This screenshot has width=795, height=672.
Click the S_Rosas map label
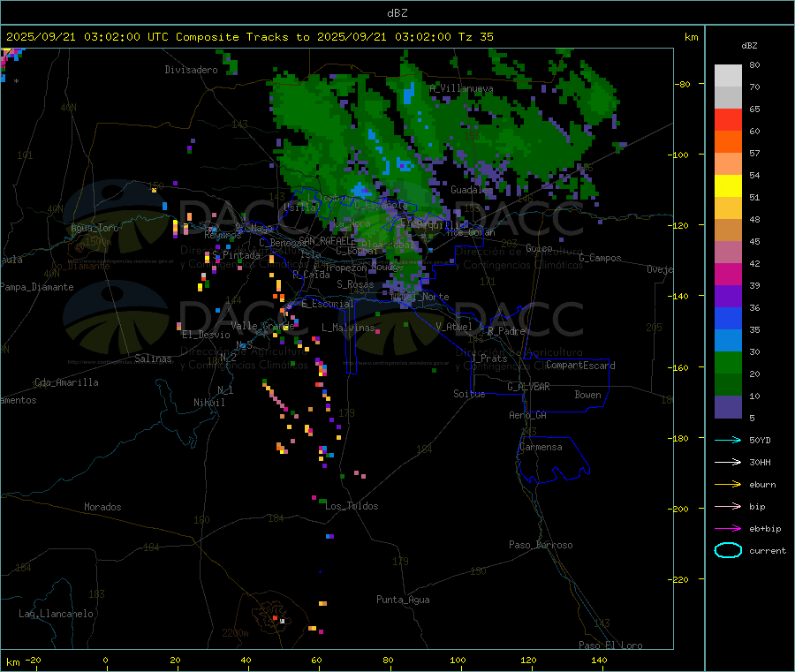coord(355,284)
